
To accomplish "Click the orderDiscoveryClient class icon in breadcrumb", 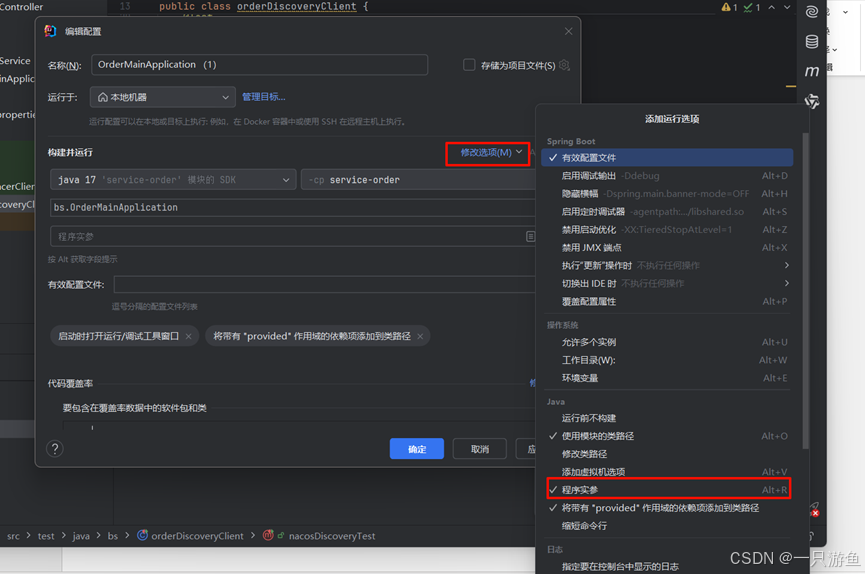I will [142, 535].
